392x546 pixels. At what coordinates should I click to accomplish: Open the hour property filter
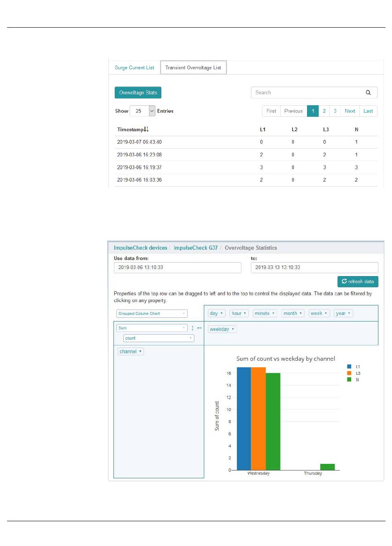pyautogui.click(x=239, y=313)
